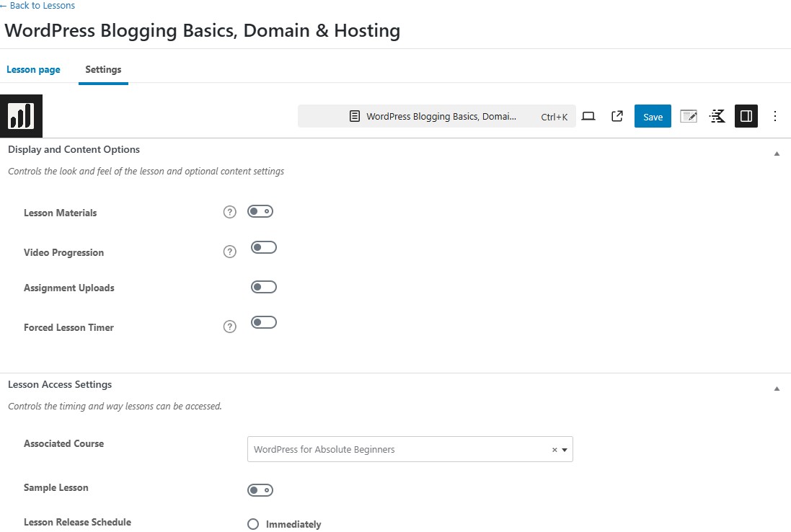
Task: Switch to the Lesson page tab
Action: click(33, 70)
